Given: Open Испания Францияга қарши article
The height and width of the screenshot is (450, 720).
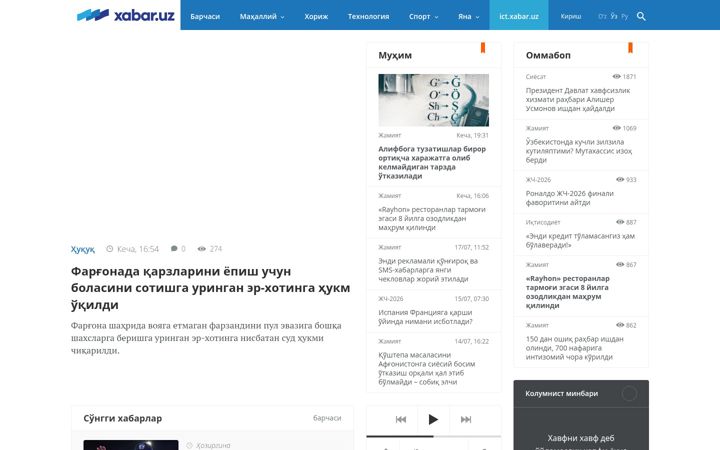Looking at the screenshot, I should tap(425, 317).
